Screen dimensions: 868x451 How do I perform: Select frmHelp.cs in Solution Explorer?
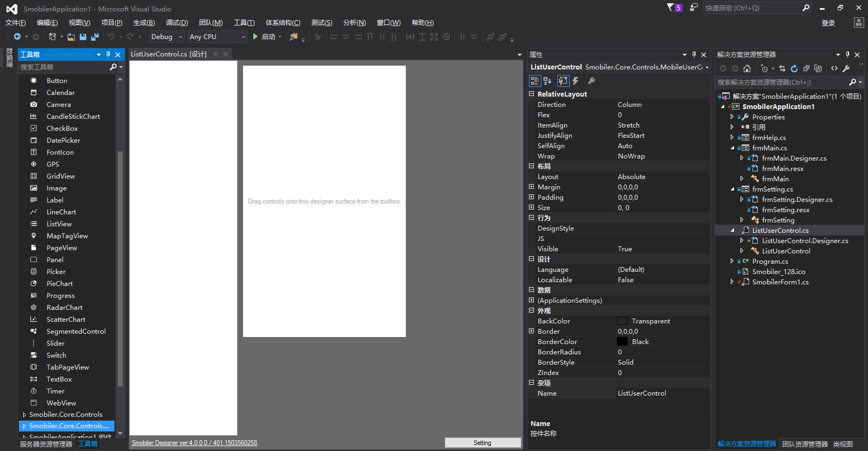[769, 137]
